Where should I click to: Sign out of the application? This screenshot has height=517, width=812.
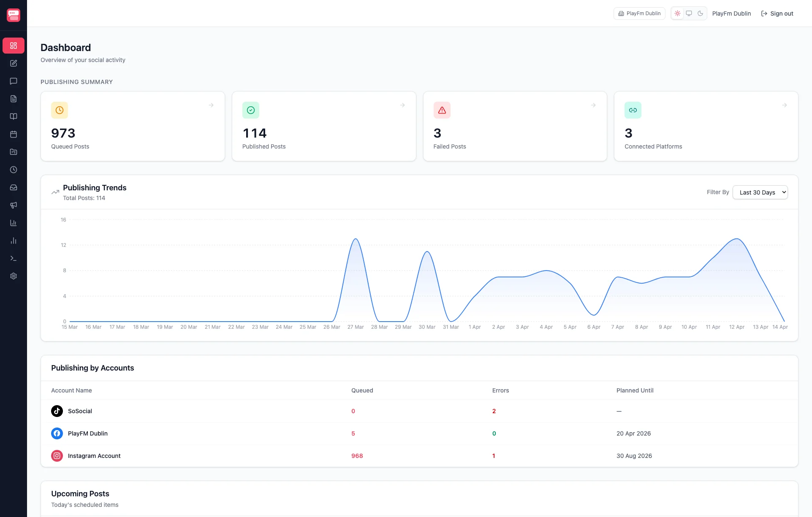click(x=777, y=14)
